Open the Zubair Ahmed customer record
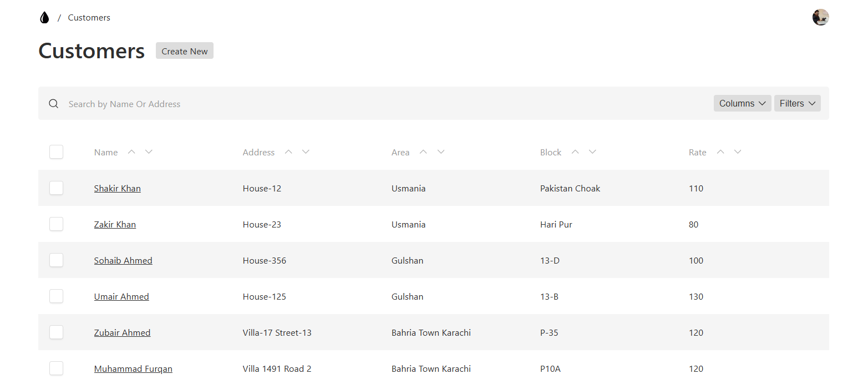This screenshot has width=868, height=389. point(122,333)
